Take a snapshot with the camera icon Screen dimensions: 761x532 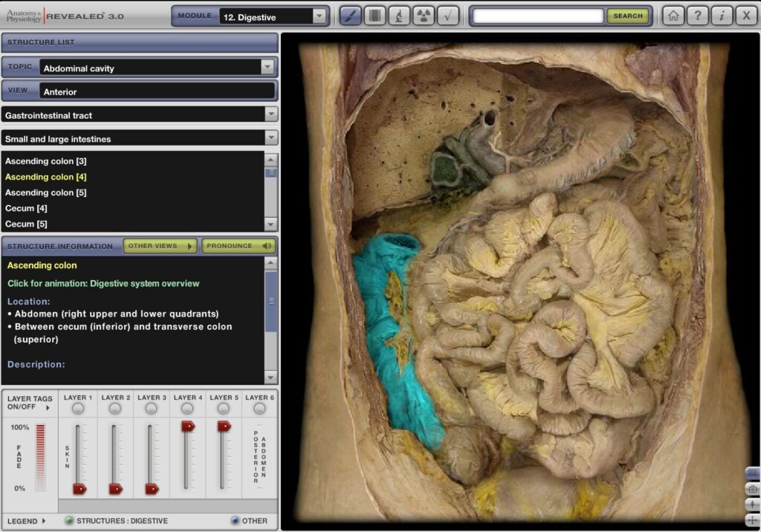(x=752, y=490)
